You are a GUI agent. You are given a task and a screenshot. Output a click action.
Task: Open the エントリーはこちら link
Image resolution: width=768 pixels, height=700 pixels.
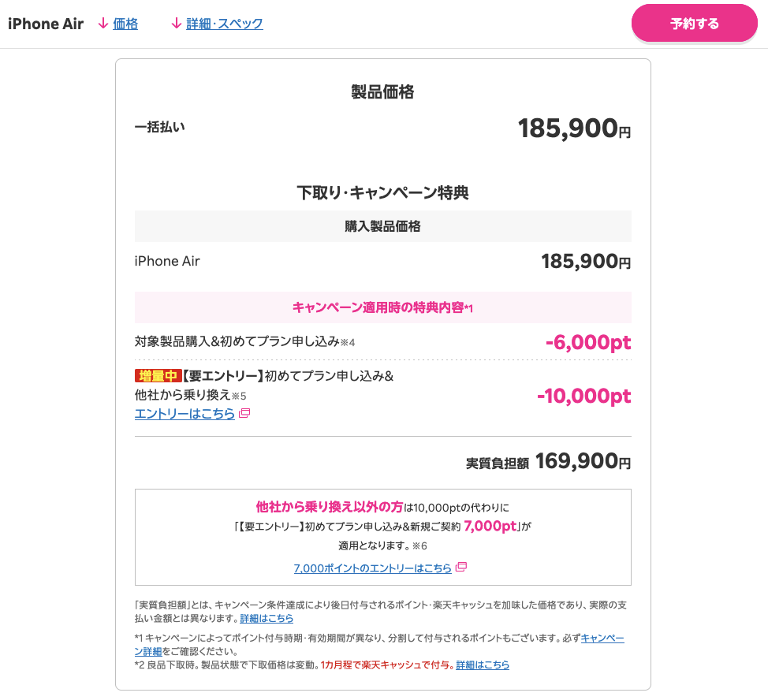[x=185, y=414]
